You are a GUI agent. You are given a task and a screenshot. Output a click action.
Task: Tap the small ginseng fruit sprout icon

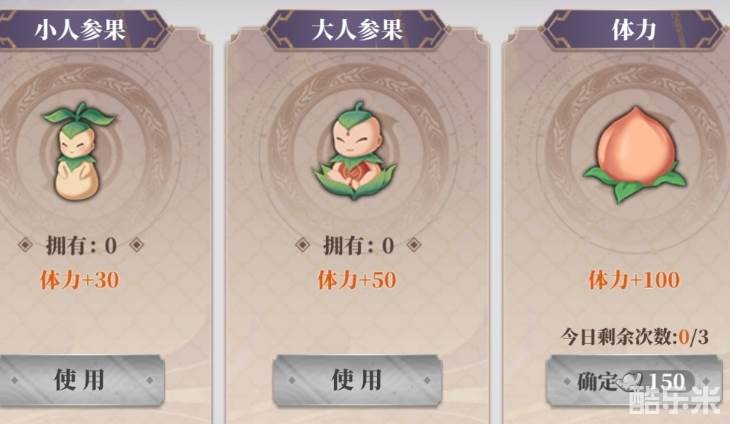pos(78,151)
